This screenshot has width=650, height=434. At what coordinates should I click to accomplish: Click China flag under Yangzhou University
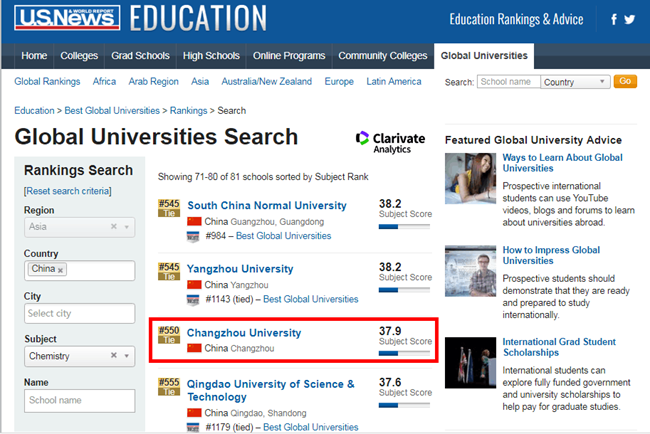click(194, 284)
